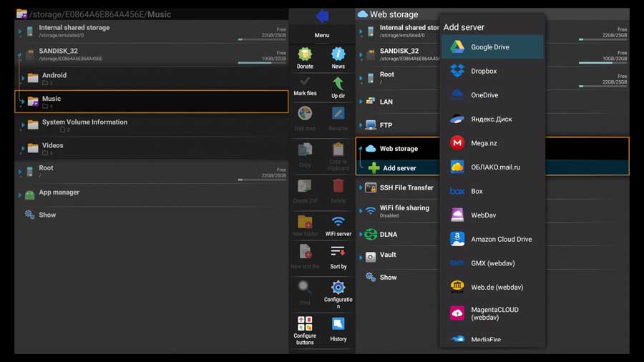The image size is (644, 362).
Task: Open System Volume Information folder
Action: pos(152,124)
